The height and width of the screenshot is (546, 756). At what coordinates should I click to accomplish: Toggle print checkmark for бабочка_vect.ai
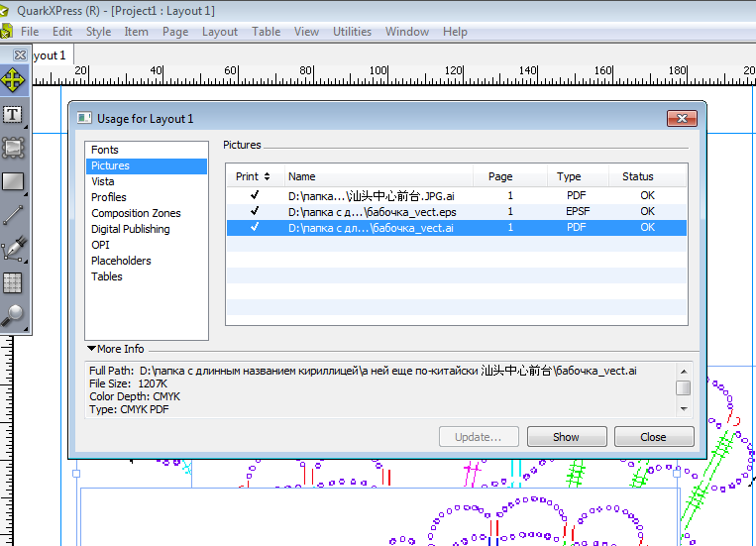click(255, 227)
